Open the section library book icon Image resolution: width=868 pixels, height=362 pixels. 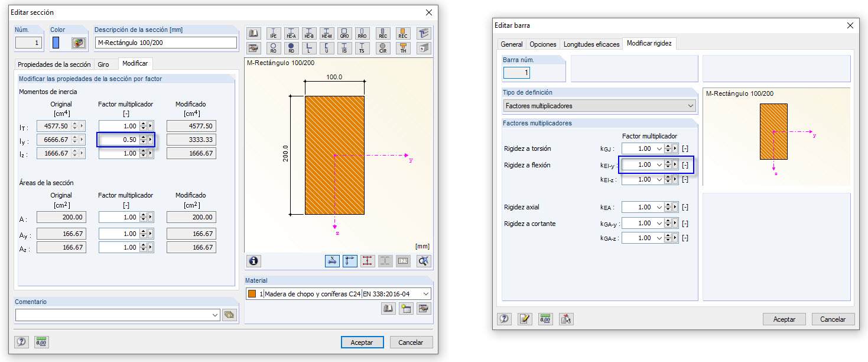[253, 33]
